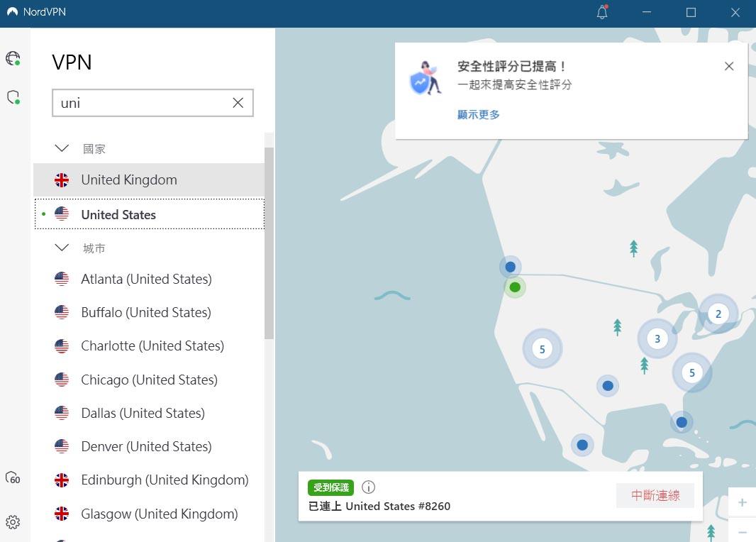Zoom in on the map
The width and height of the screenshot is (756, 542).
[x=742, y=502]
